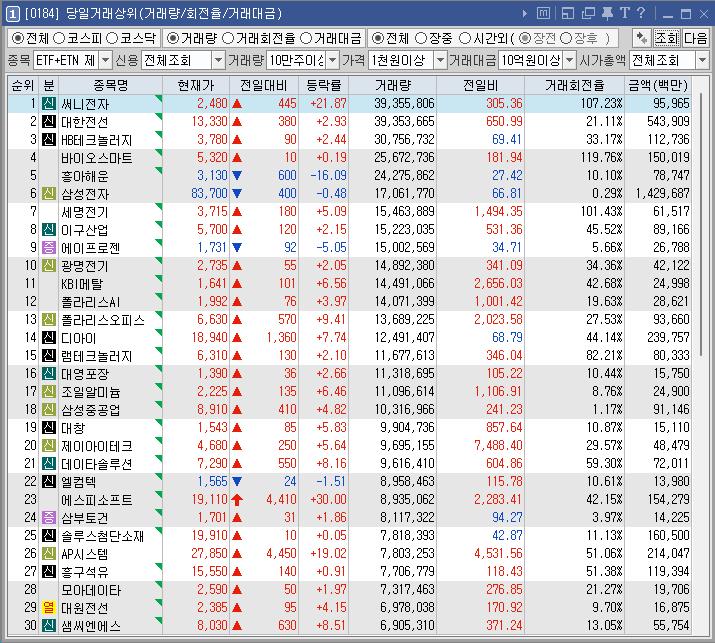Image resolution: width=715 pixels, height=643 pixels.
Task: Click the 신 badge for 샘씨엔에스
Action: (49, 626)
